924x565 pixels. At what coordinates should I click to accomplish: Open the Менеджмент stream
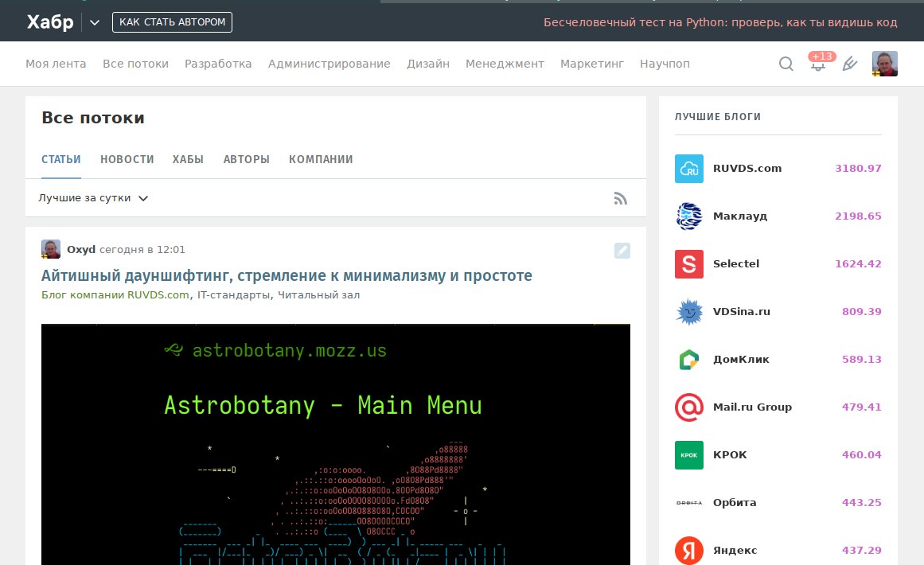pos(505,64)
